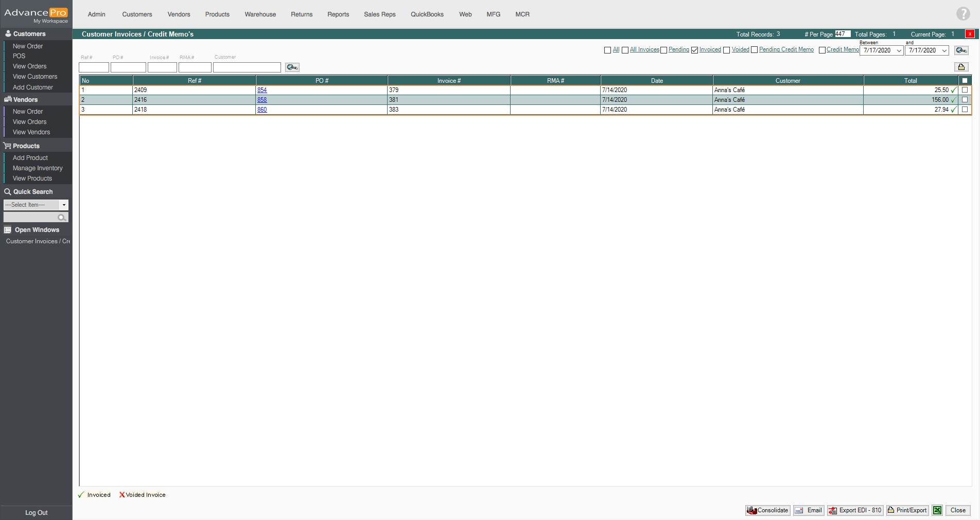
Task: Click the date range search key icon
Action: click(x=961, y=50)
